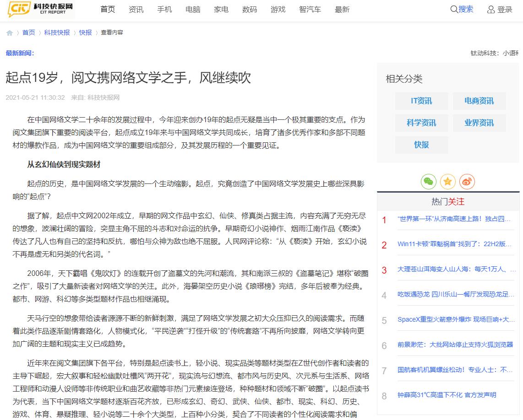Screen dimensions: 523x420
Task: Click the subheading 从玄幻仙侠到现实题材
Action: click(x=64, y=165)
